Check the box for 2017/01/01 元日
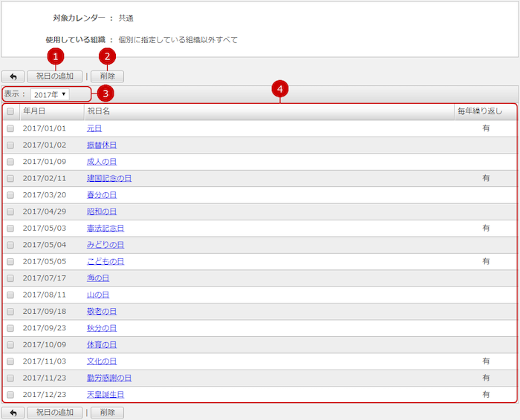Image resolution: width=520 pixels, height=420 pixels. pyautogui.click(x=10, y=128)
